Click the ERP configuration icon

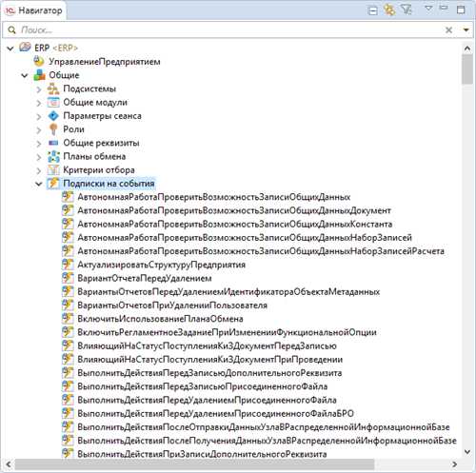pos(25,48)
